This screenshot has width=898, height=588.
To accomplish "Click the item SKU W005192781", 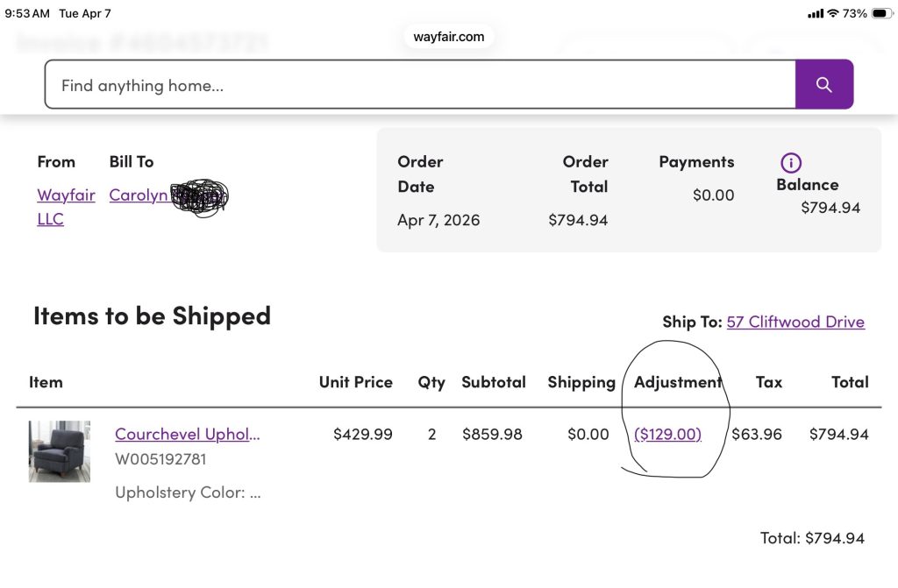I will (x=160, y=459).
